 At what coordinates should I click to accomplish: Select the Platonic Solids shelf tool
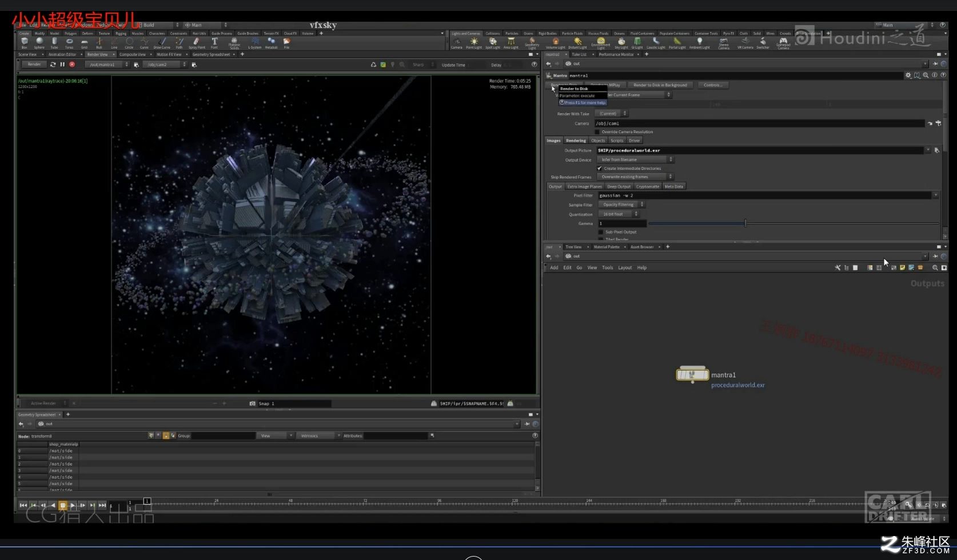(234, 43)
